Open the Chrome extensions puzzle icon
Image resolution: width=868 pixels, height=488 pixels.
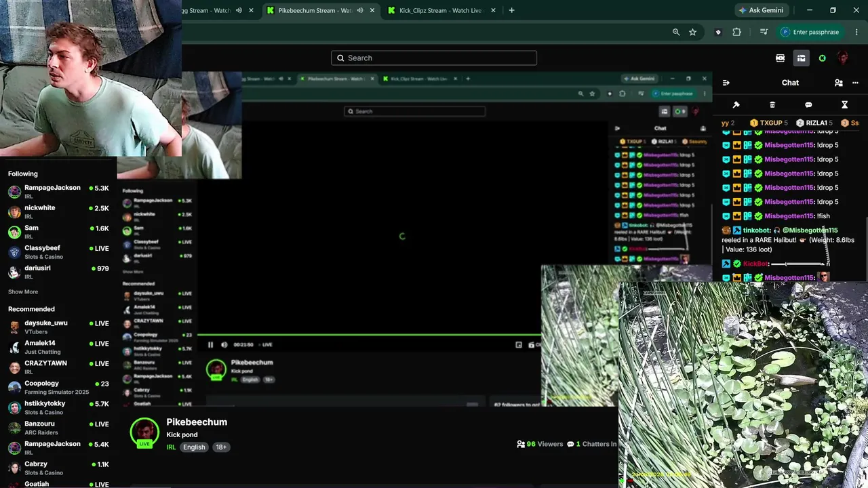[x=737, y=32]
